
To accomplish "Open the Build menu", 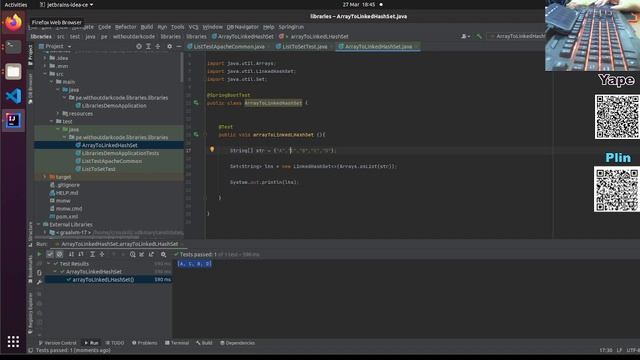I will (147, 27).
